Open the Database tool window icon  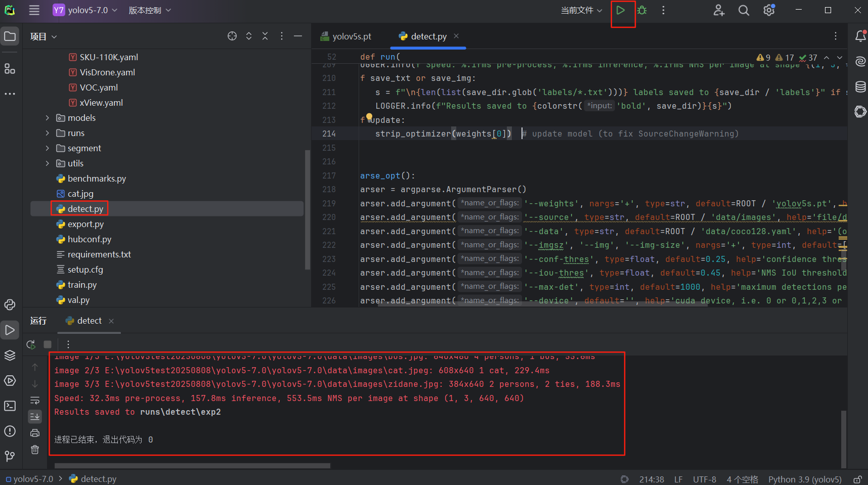point(860,86)
